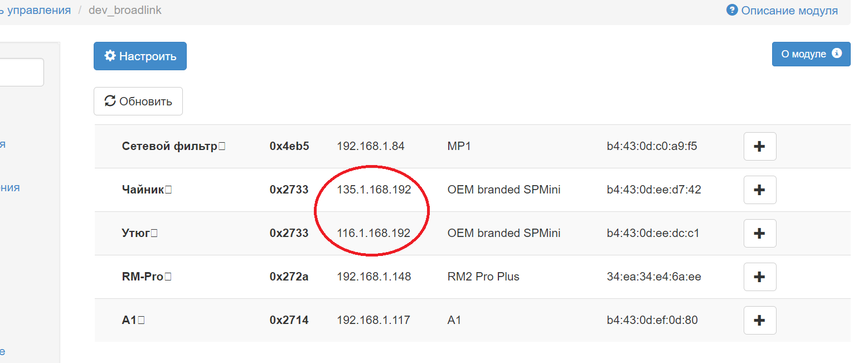This screenshot has height=363, width=868.
Task: Click the sidebar search input field
Action: [x=21, y=72]
